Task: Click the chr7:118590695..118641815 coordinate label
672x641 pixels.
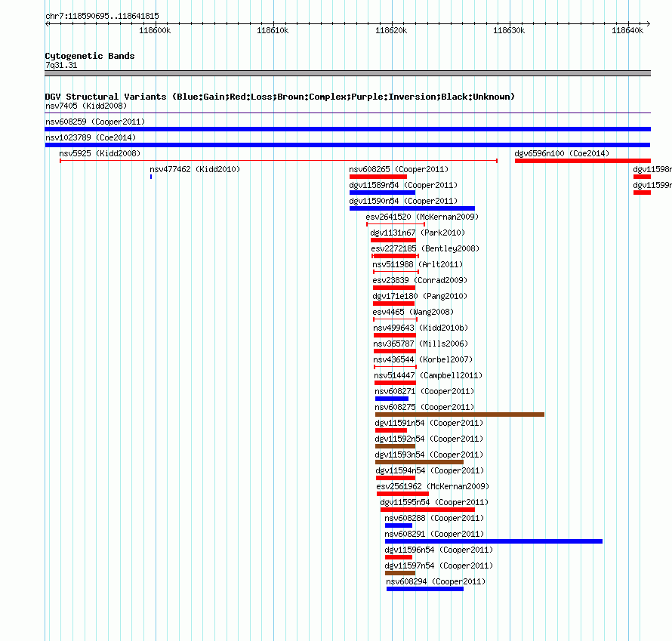Action: coord(102,16)
